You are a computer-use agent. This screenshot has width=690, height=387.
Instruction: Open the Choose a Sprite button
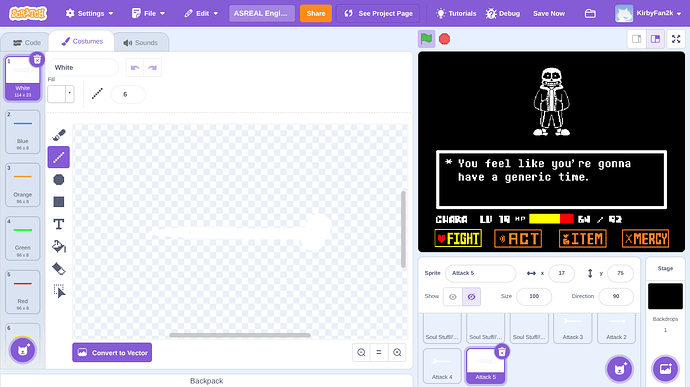[620, 369]
